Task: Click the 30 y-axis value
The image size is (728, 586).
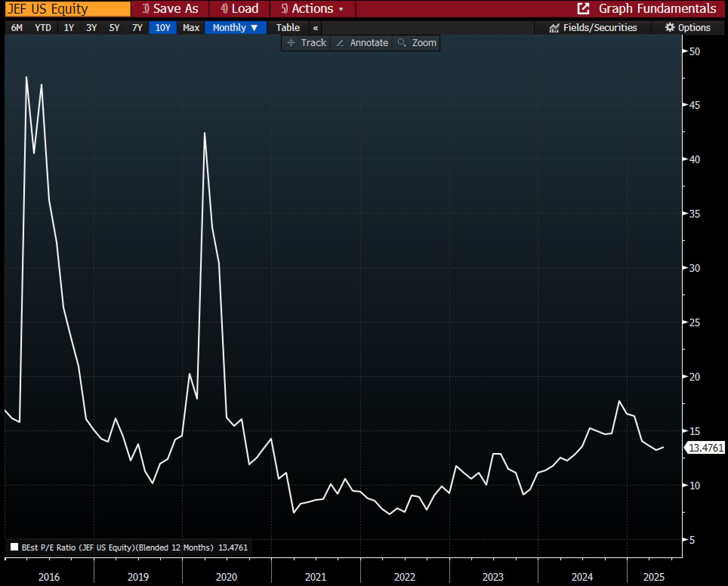Action: [x=695, y=268]
